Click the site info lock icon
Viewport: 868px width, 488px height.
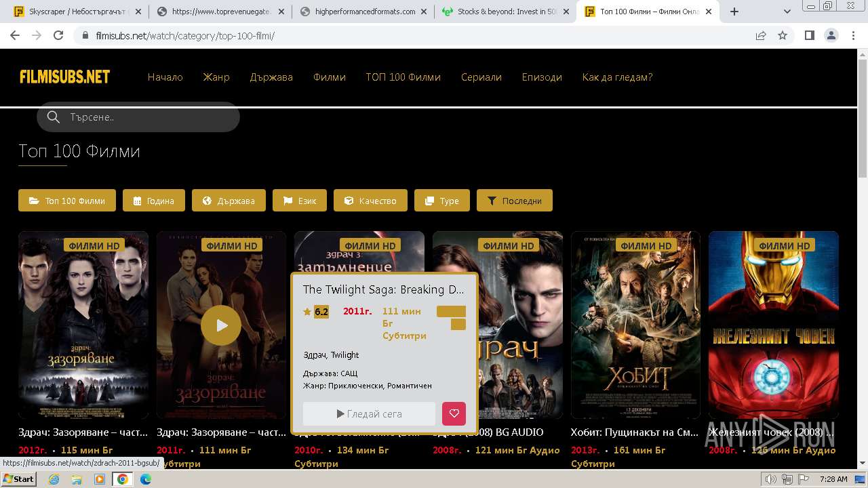(85, 36)
